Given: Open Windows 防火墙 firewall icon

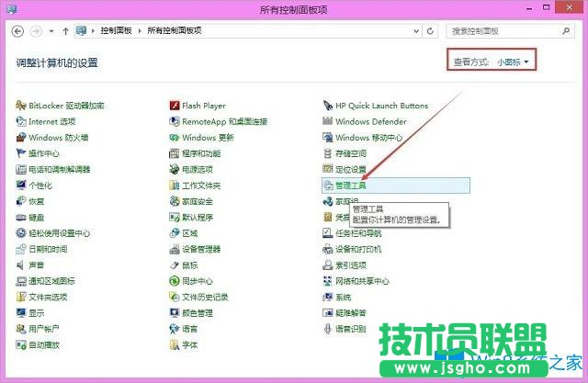Looking at the screenshot, I should tap(21, 138).
